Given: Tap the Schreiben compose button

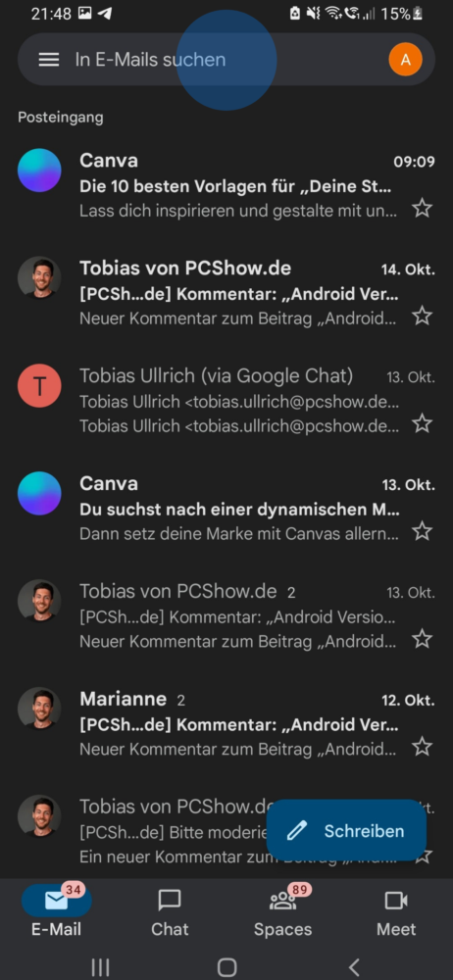Looking at the screenshot, I should click(347, 831).
